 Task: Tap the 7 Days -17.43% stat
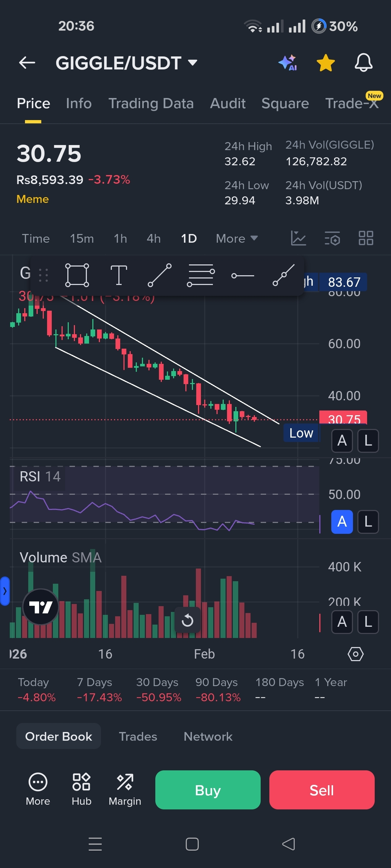click(x=99, y=690)
